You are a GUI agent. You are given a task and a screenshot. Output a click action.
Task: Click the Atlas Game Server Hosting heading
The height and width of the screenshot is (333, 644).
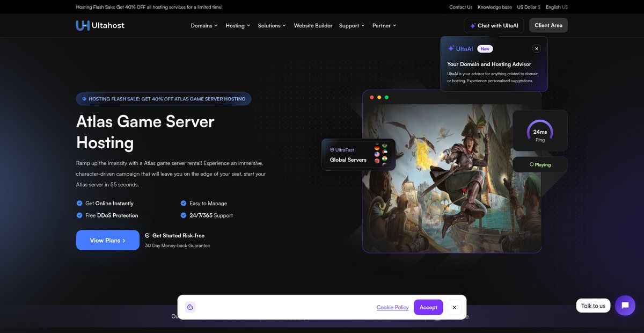click(145, 132)
